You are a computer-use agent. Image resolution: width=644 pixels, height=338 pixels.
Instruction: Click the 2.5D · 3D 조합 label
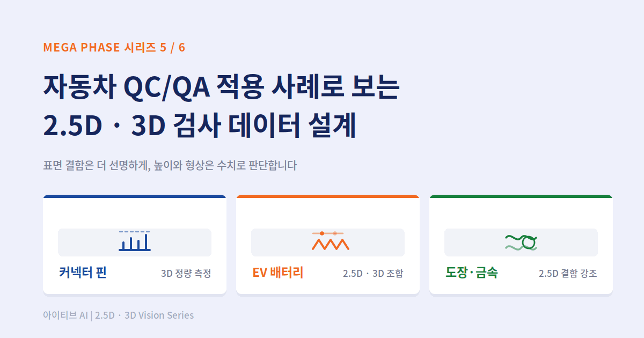373,274
